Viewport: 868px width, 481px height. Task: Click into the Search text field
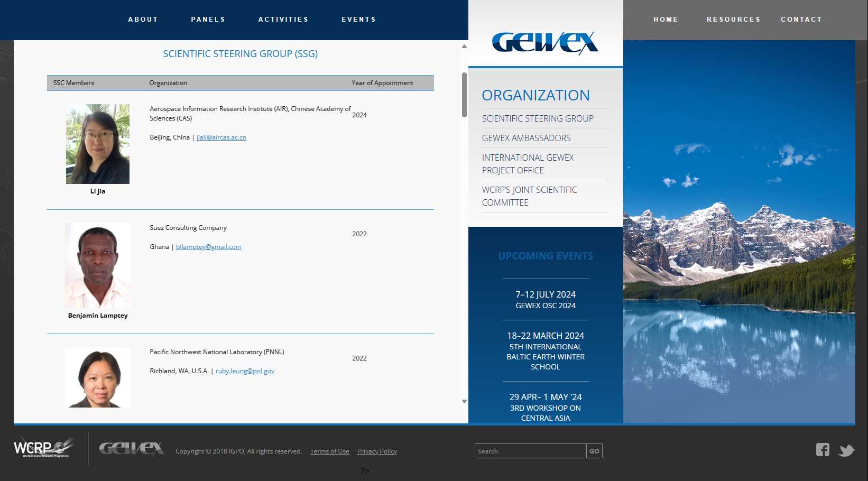pyautogui.click(x=530, y=451)
